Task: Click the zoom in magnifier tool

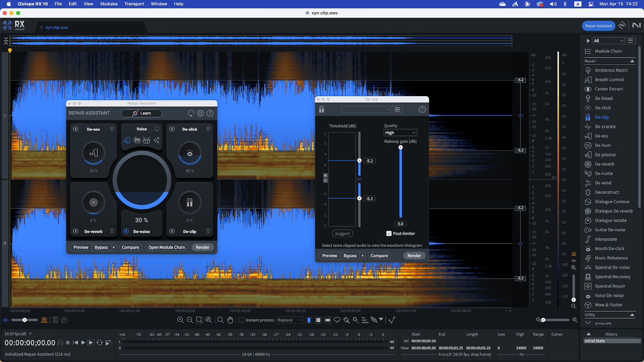Action: [x=180, y=320]
